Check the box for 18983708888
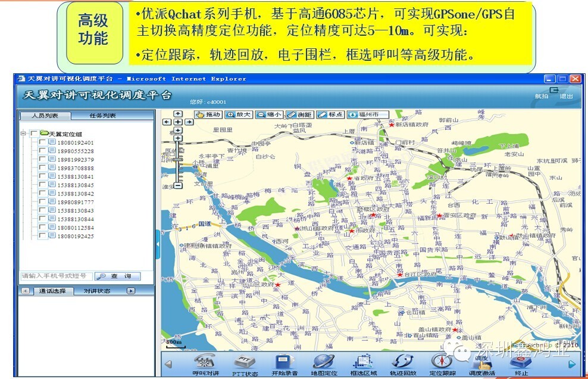The height and width of the screenshot is (379, 588). click(42, 168)
